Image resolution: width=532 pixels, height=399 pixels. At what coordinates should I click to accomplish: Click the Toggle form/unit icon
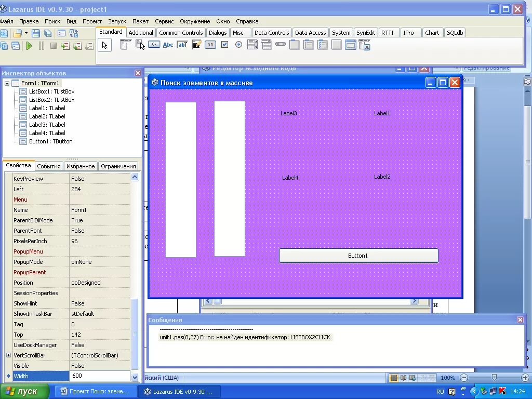point(74,33)
